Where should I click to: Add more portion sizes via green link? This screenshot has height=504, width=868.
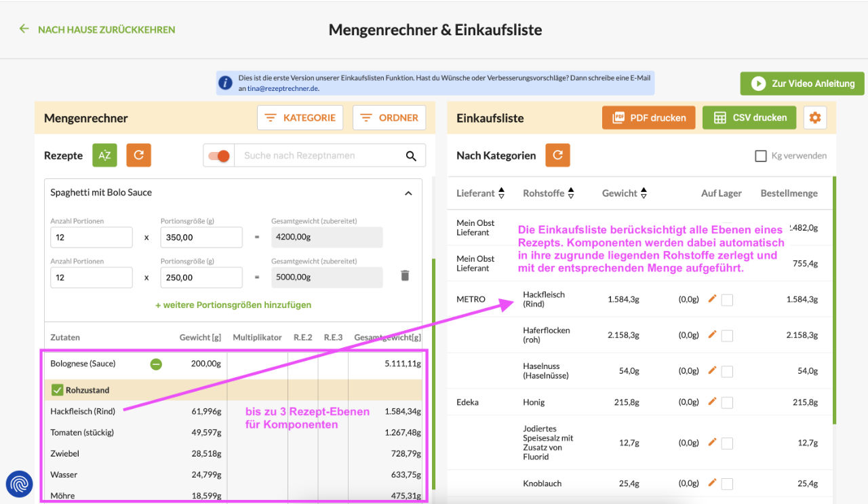pos(232,305)
